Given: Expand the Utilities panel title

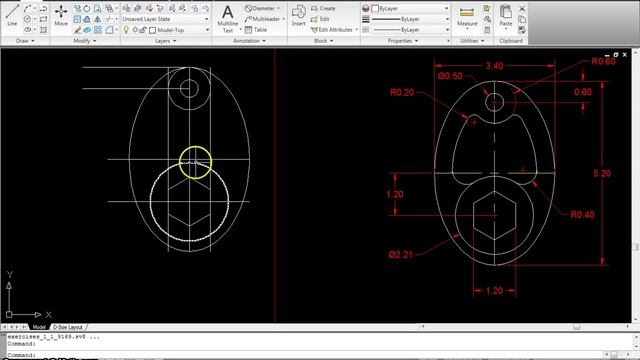Looking at the screenshot, I should 472,41.
